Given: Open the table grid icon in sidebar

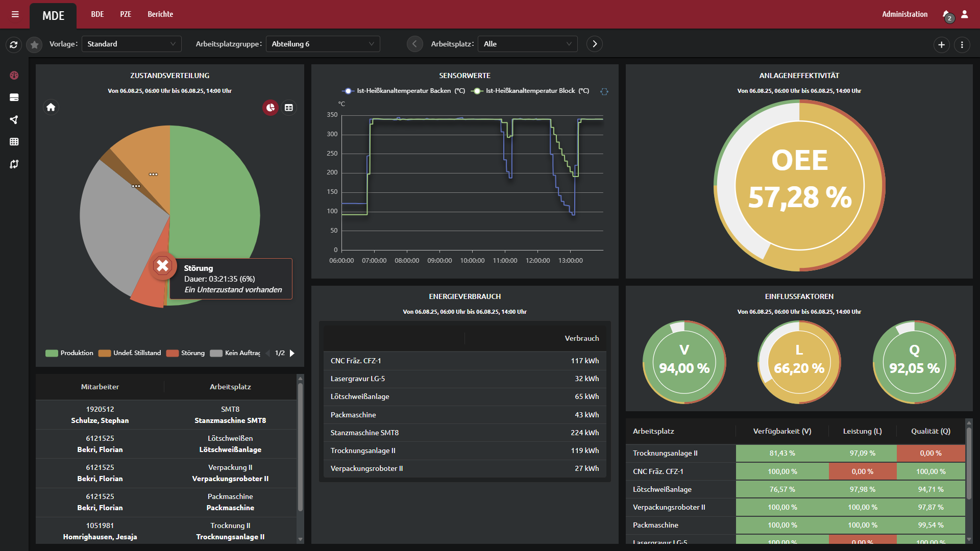Looking at the screenshot, I should point(14,142).
